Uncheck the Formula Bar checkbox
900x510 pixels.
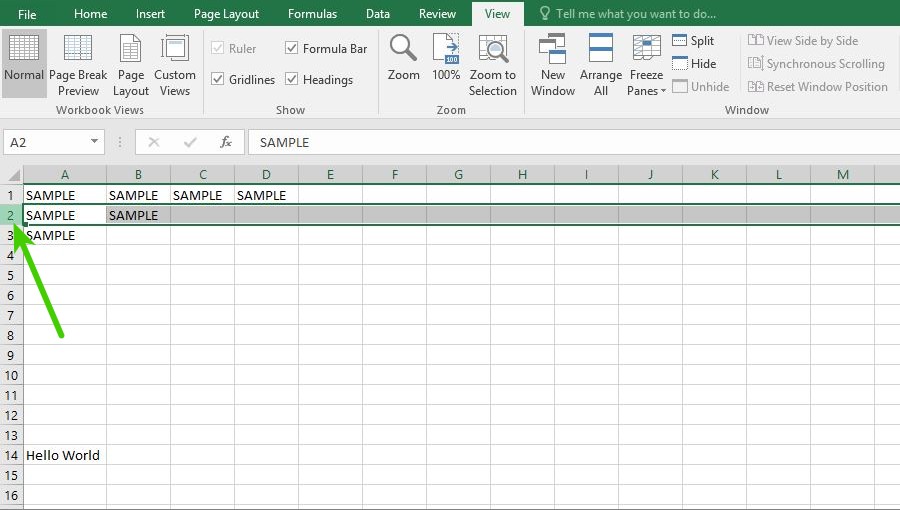[292, 48]
